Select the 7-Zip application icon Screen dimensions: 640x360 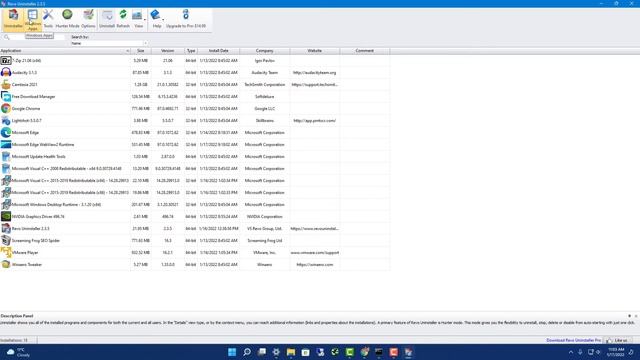[6, 60]
